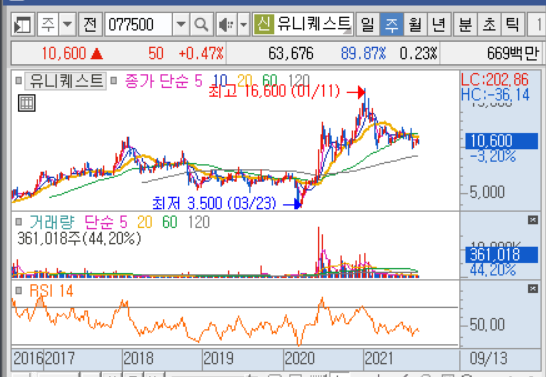The height and width of the screenshot is (377, 546).
Task: Click the grid table icon on price chart
Action: click(26, 103)
